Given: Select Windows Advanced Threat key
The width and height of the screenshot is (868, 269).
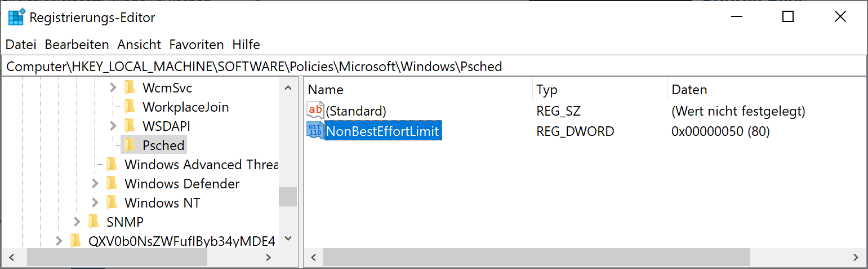Looking at the screenshot, I should pos(201,165).
